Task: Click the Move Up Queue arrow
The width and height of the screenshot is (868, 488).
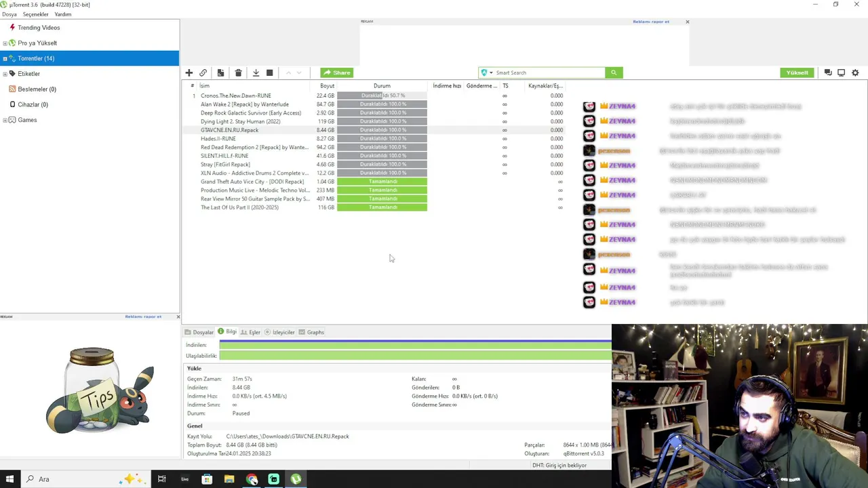Action: coord(288,73)
